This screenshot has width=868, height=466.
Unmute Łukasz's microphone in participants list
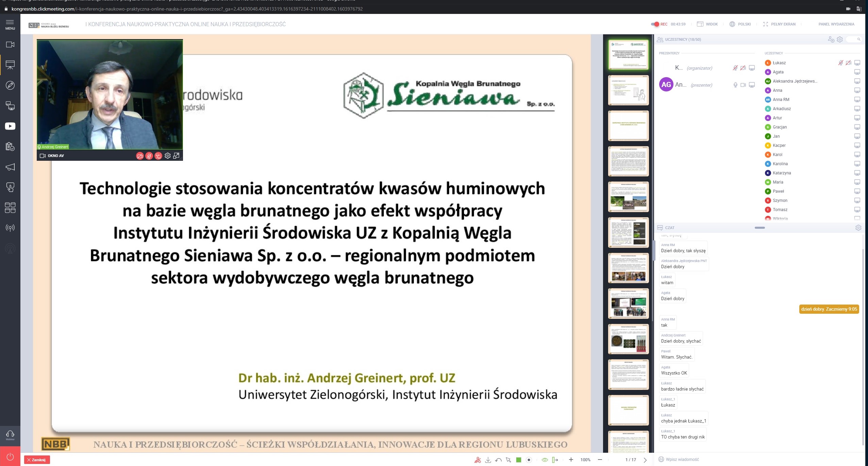click(841, 63)
